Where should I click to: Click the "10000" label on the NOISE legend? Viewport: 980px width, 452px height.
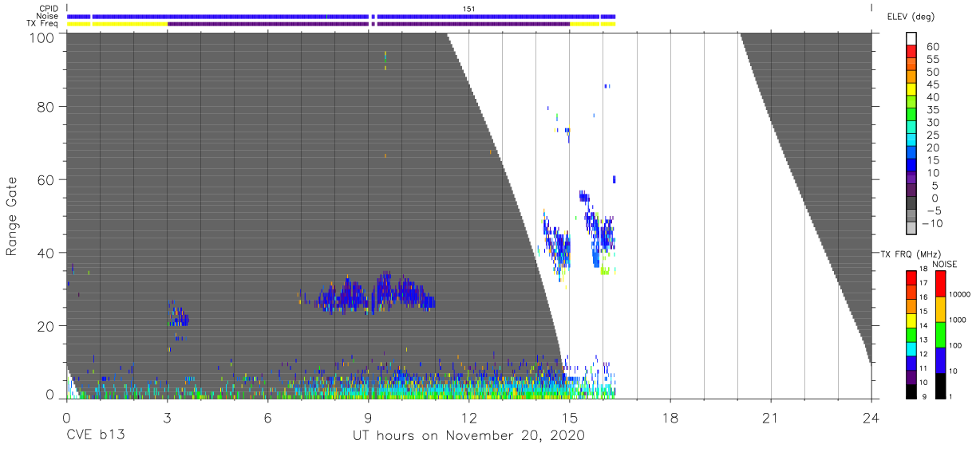click(x=961, y=294)
